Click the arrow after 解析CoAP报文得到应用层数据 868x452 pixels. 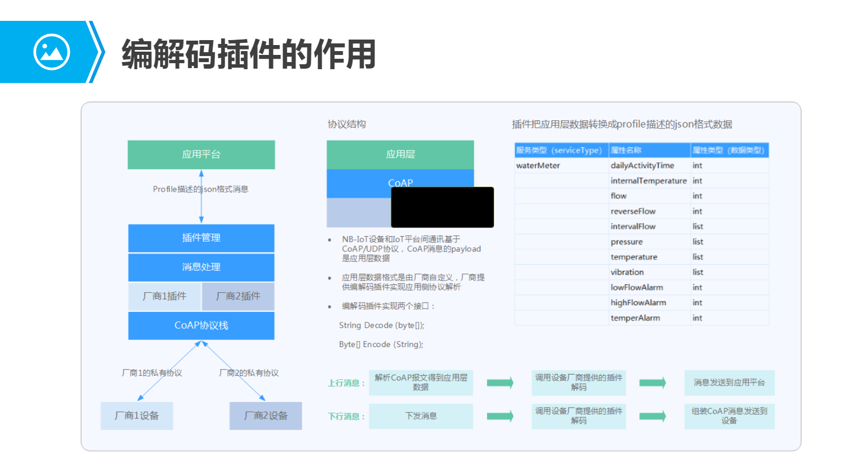click(x=500, y=383)
